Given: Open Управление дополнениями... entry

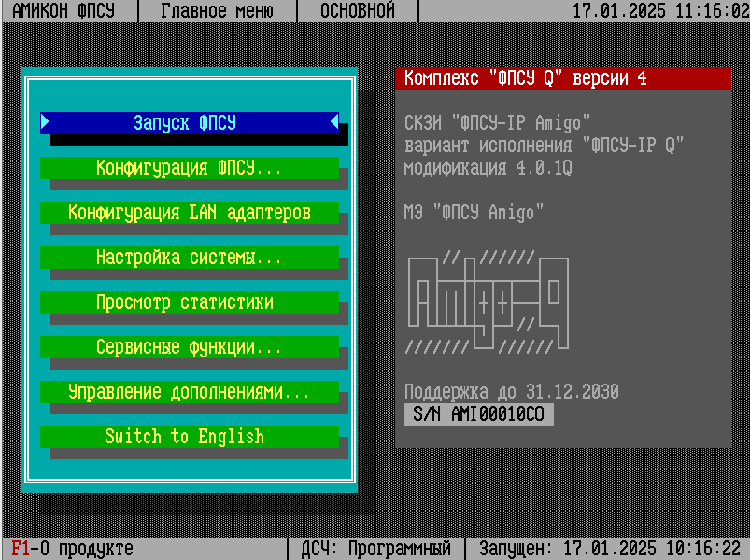Looking at the screenshot, I should click(190, 392).
